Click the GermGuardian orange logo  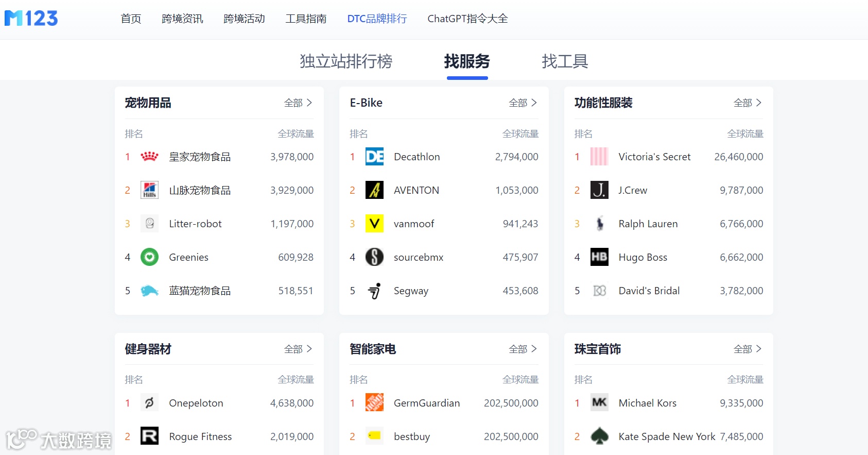coord(375,403)
